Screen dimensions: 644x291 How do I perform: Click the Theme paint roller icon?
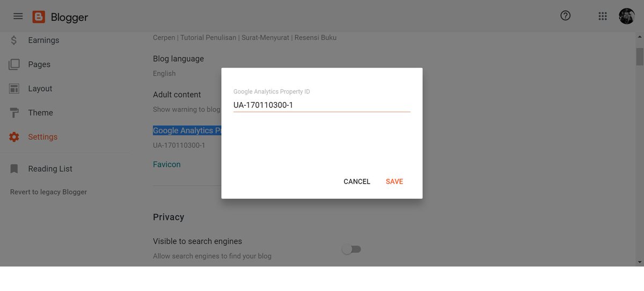click(14, 113)
